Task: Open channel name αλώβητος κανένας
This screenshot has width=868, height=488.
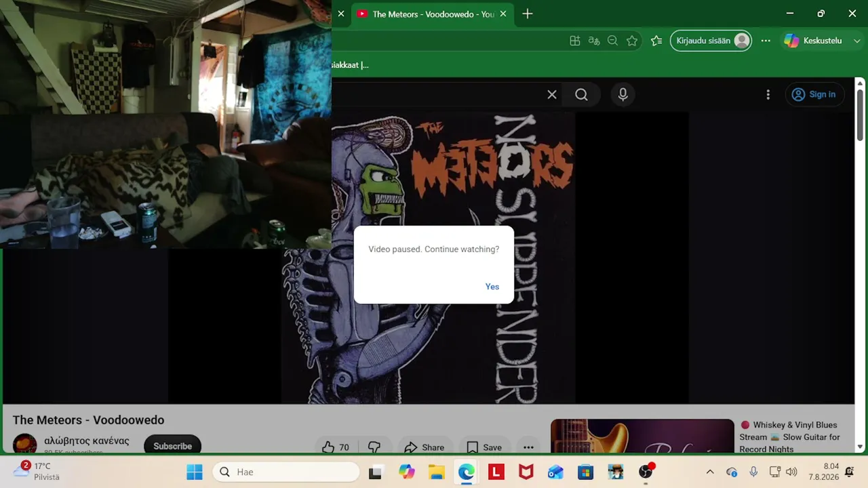Action: [86, 441]
